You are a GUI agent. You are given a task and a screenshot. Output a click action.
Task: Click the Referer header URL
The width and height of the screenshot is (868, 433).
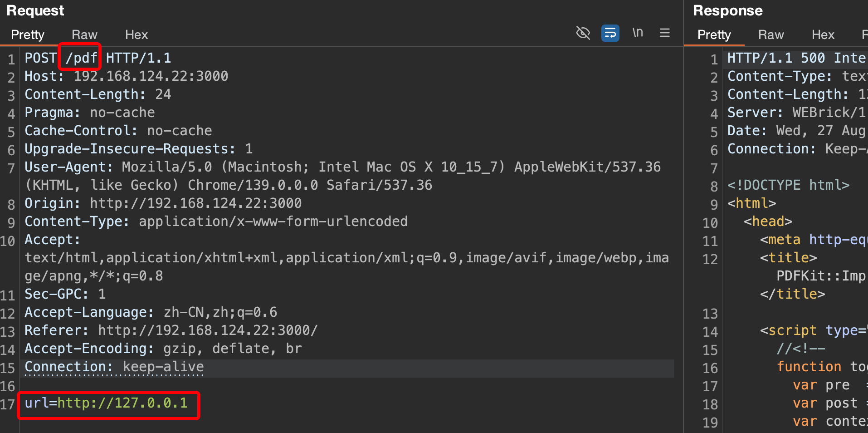point(208,330)
